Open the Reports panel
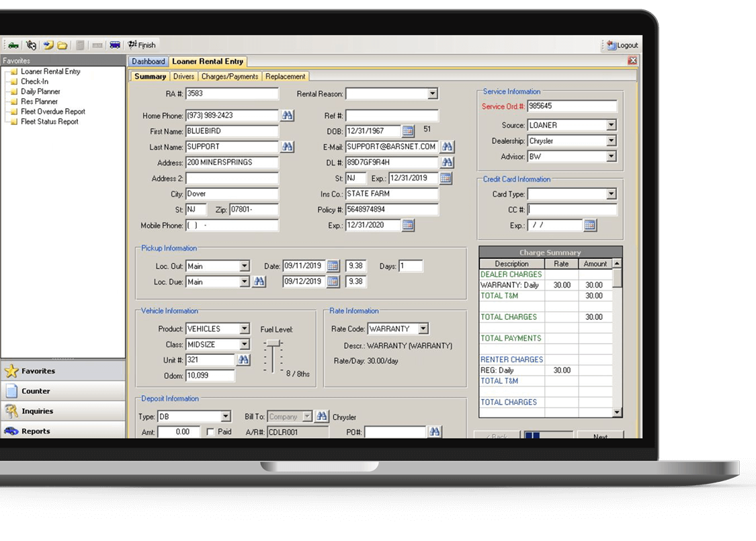This screenshot has width=756, height=541. pos(63,431)
